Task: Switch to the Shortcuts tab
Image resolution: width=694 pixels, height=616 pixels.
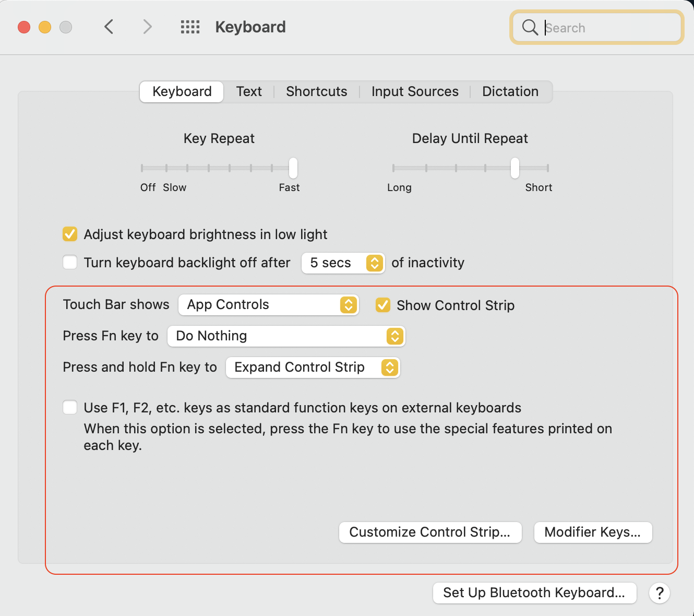Action: tap(316, 92)
